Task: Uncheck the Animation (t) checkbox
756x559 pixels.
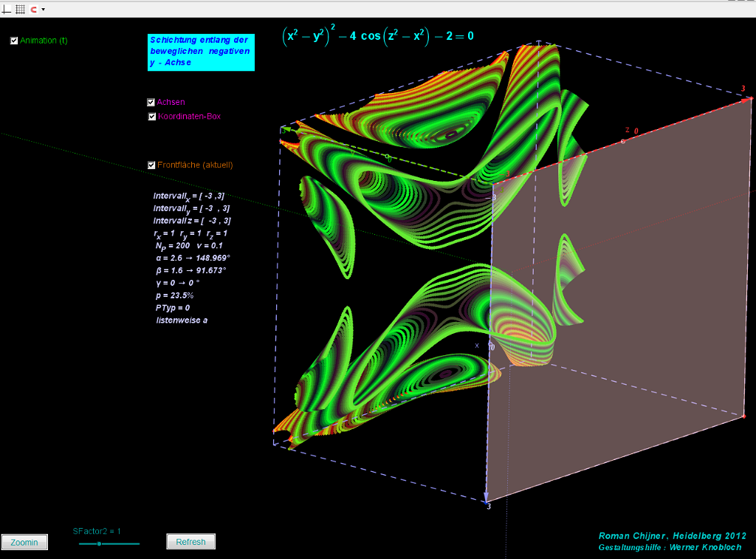Action: coord(14,41)
